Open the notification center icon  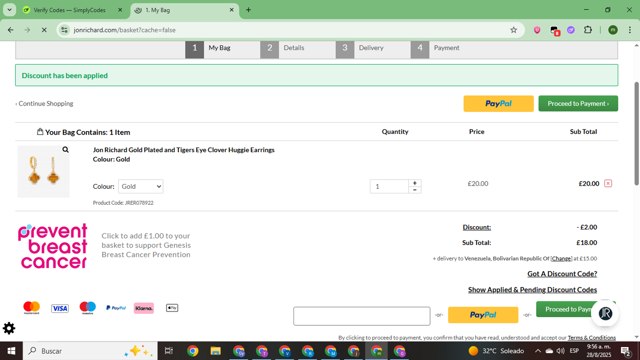click(625, 351)
